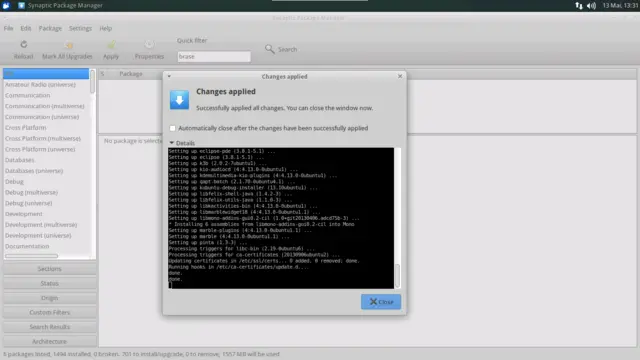
Task: Click the category list horizontal scrollbar
Action: click(x=31, y=256)
